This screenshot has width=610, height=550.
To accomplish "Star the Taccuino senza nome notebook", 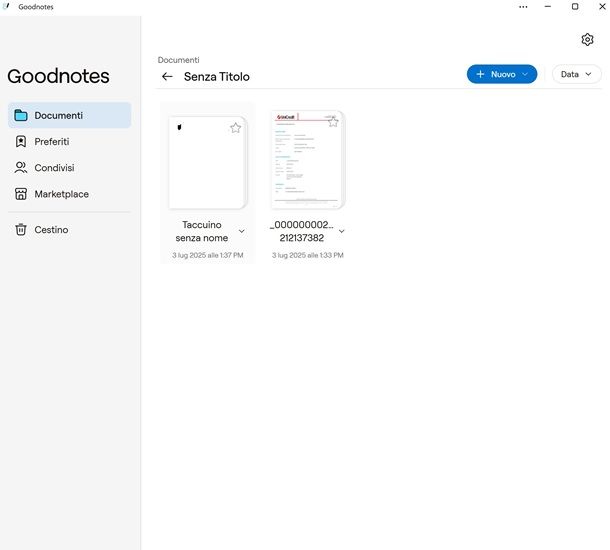I will [x=235, y=128].
